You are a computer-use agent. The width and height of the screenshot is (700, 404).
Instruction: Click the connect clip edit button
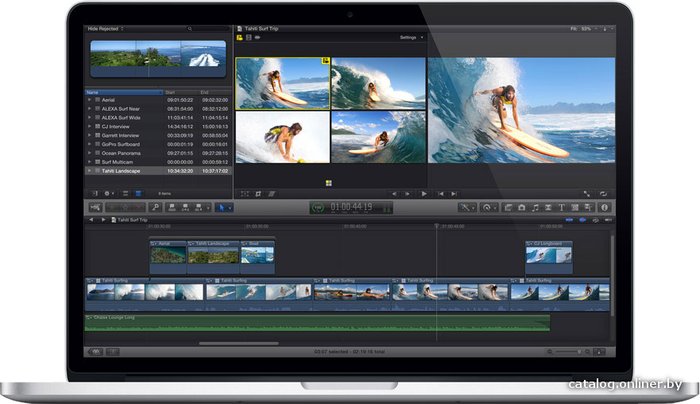172,208
